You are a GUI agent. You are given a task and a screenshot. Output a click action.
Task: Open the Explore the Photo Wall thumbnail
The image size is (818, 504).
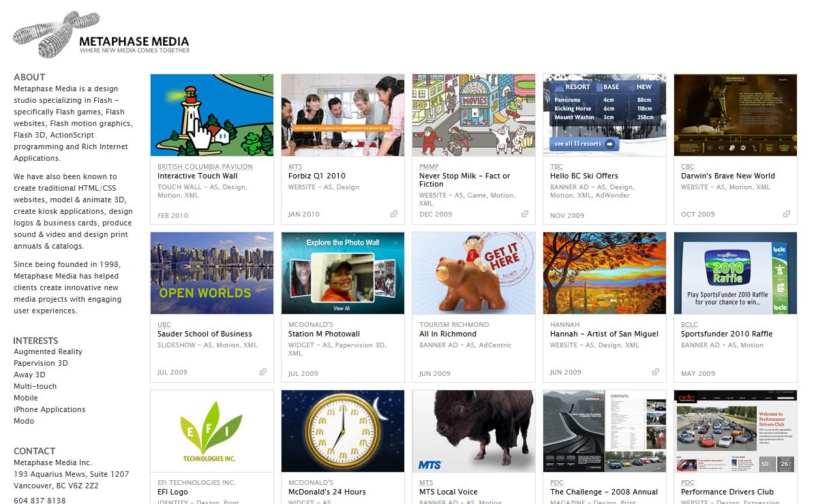(343, 273)
